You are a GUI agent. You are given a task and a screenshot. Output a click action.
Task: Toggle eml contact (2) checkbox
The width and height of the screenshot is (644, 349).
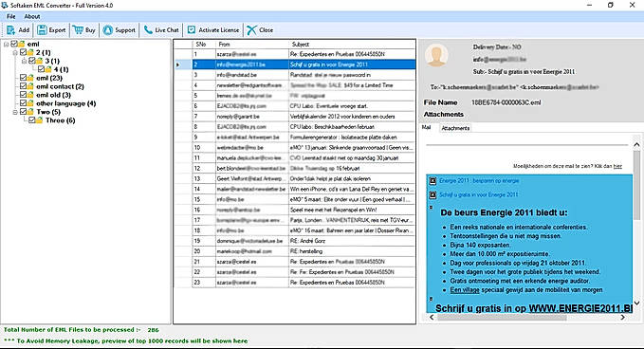[24, 86]
